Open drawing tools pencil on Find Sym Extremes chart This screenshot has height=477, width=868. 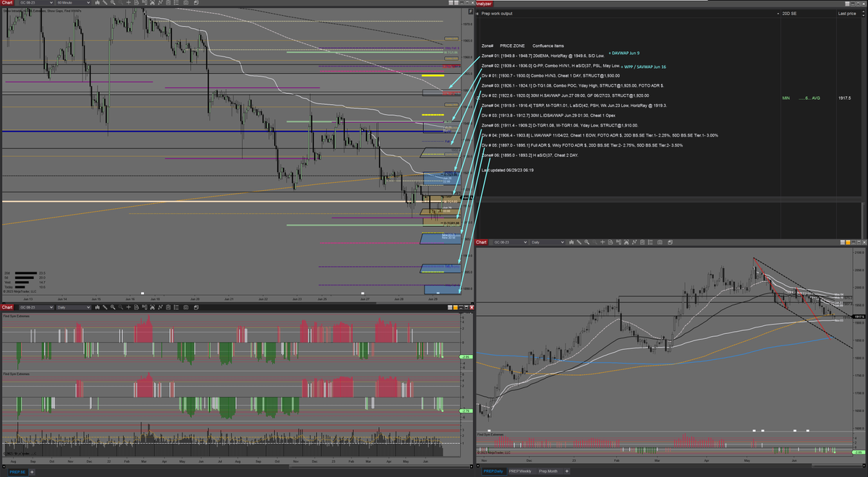[105, 307]
